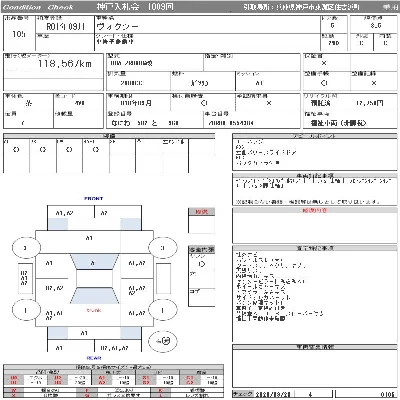Viewport: 400px width, 400px height.
Task: Click the first circle mark in equipment row
Action: coord(16,150)
